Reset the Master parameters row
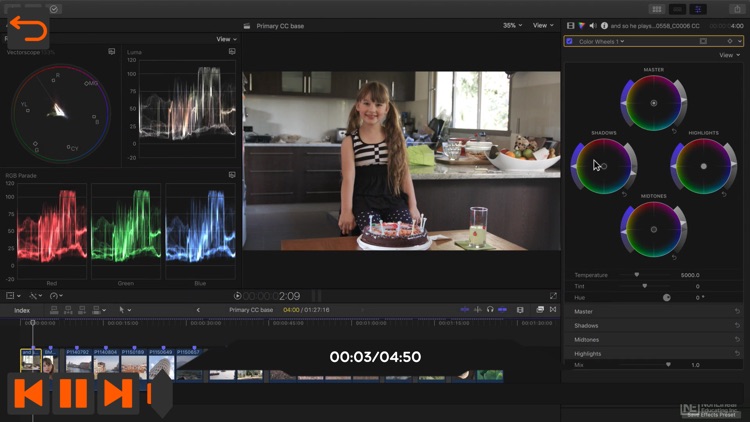The image size is (750, 422). pyautogui.click(x=737, y=311)
